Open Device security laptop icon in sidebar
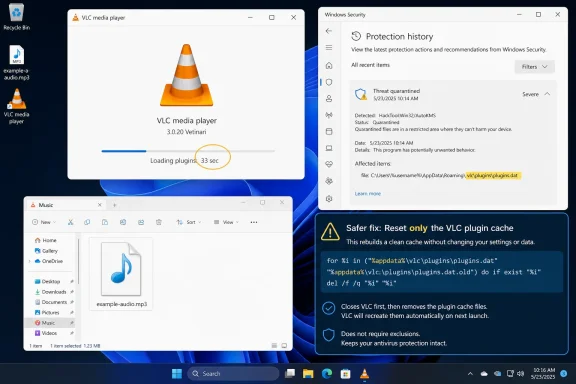The height and width of the screenshot is (384, 576). coord(329,148)
